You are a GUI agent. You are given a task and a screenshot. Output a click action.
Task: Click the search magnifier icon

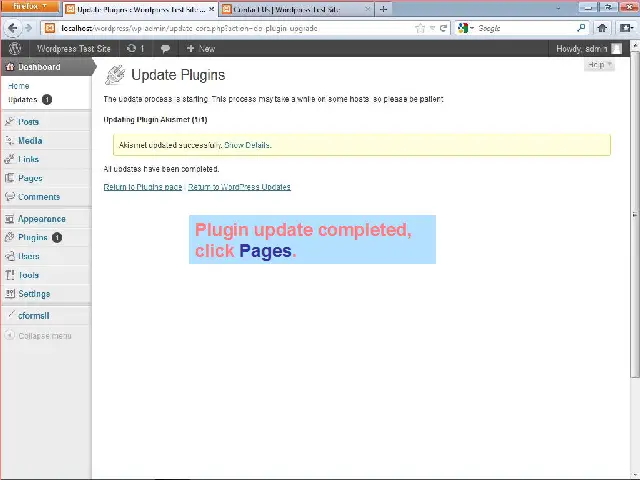click(581, 28)
